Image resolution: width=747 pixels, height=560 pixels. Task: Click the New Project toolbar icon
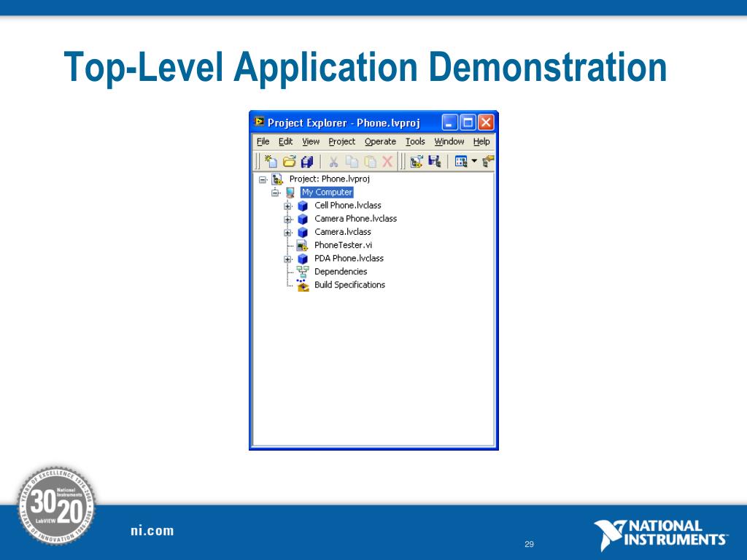417,161
